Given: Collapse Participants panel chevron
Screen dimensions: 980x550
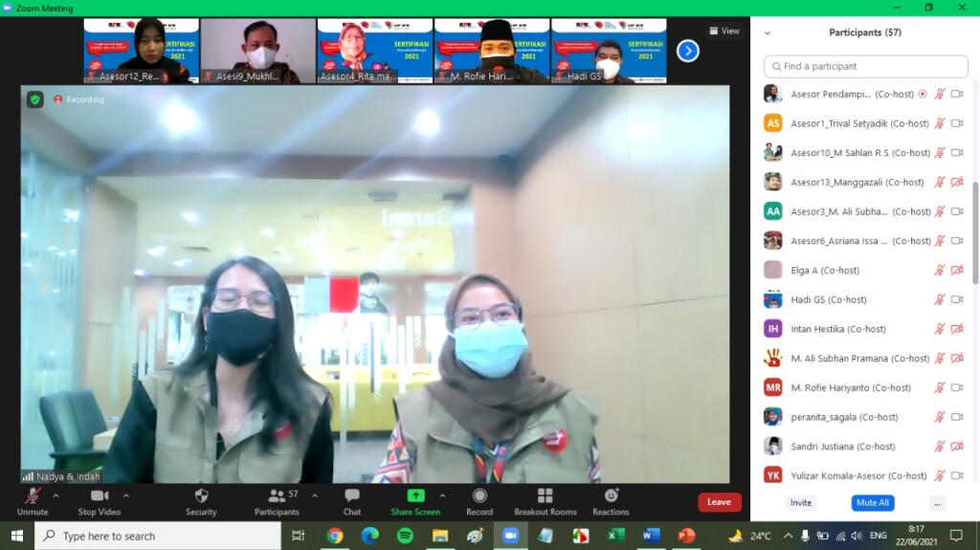Looking at the screenshot, I should click(768, 33).
